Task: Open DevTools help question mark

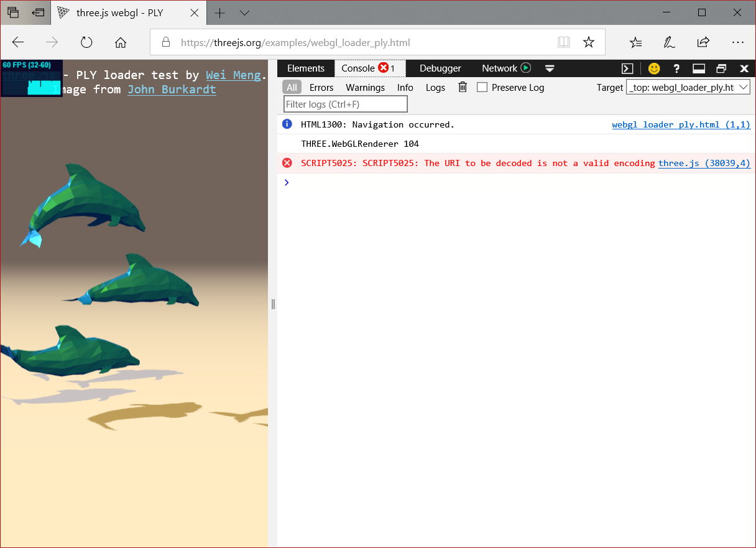Action: tap(677, 68)
